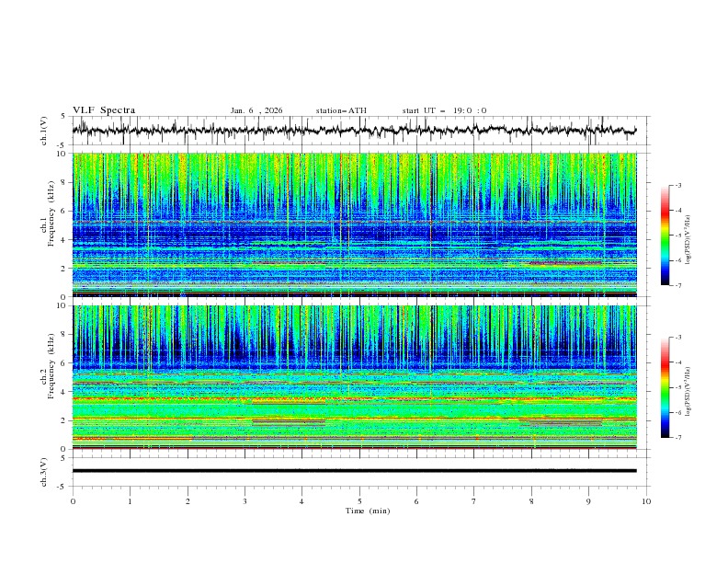Viewport: 728px width, 563px height.
Task: Click inside the ch.2 spectrogram panel
Action: 354,377
